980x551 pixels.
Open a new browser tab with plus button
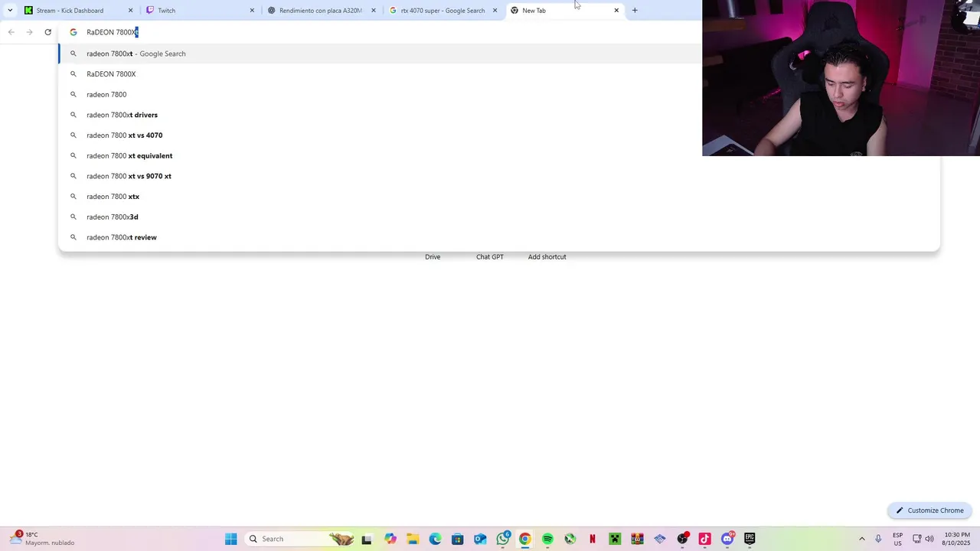point(635,11)
